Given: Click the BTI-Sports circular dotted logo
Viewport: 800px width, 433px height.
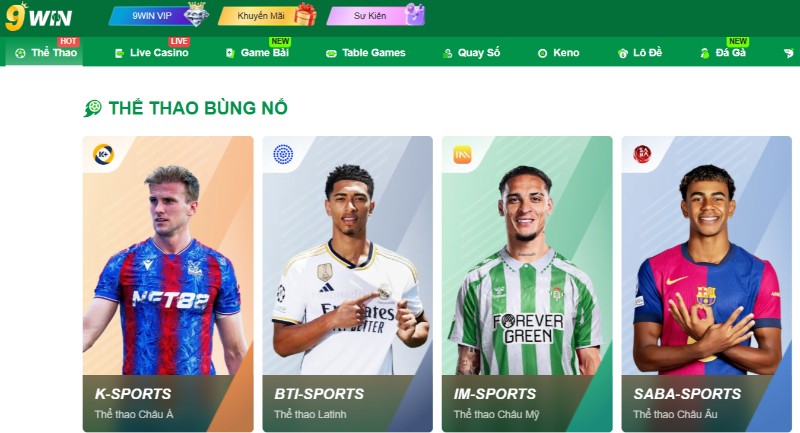Looking at the screenshot, I should (x=283, y=154).
